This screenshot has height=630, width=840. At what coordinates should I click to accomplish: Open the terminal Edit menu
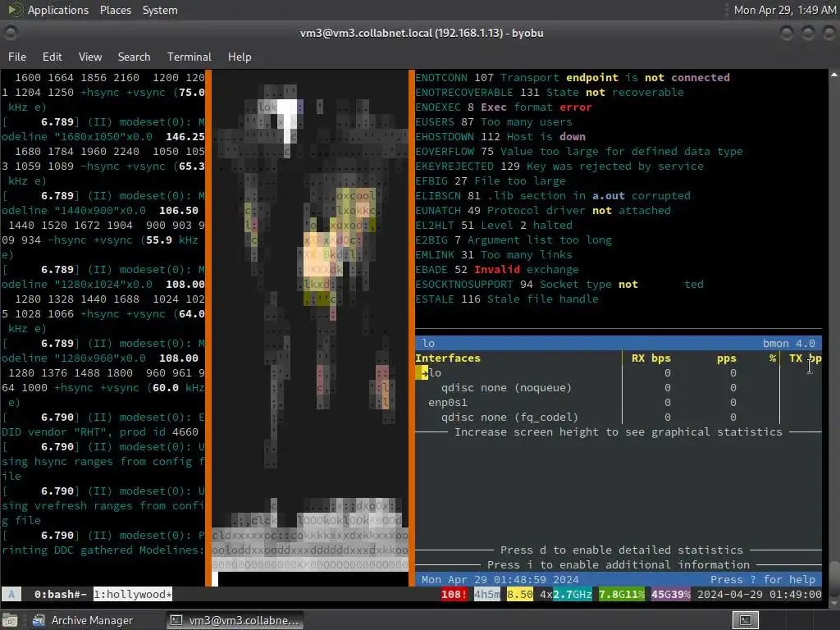click(52, 57)
